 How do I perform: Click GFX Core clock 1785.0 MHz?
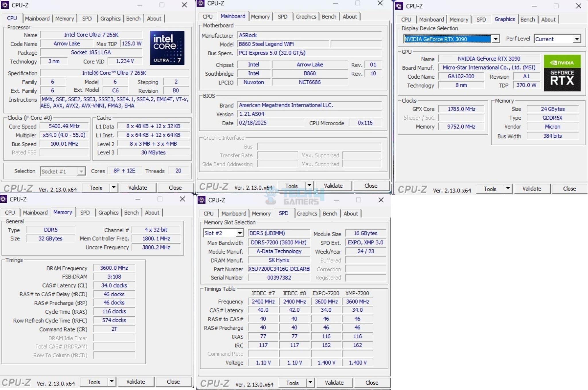[x=461, y=109]
